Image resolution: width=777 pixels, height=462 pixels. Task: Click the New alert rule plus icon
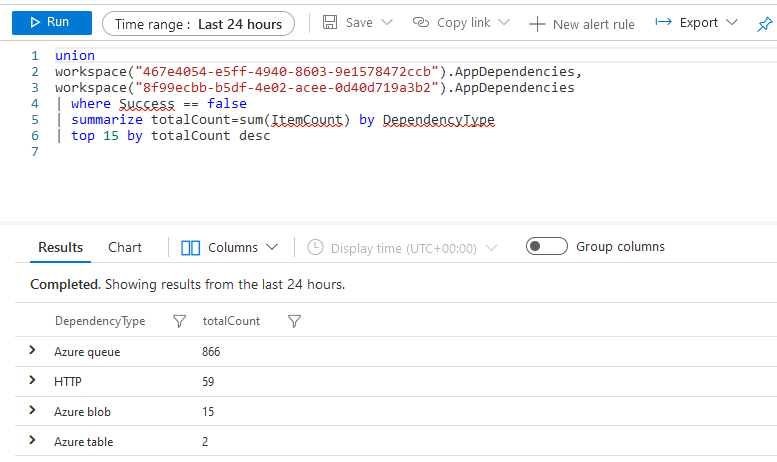pos(537,23)
